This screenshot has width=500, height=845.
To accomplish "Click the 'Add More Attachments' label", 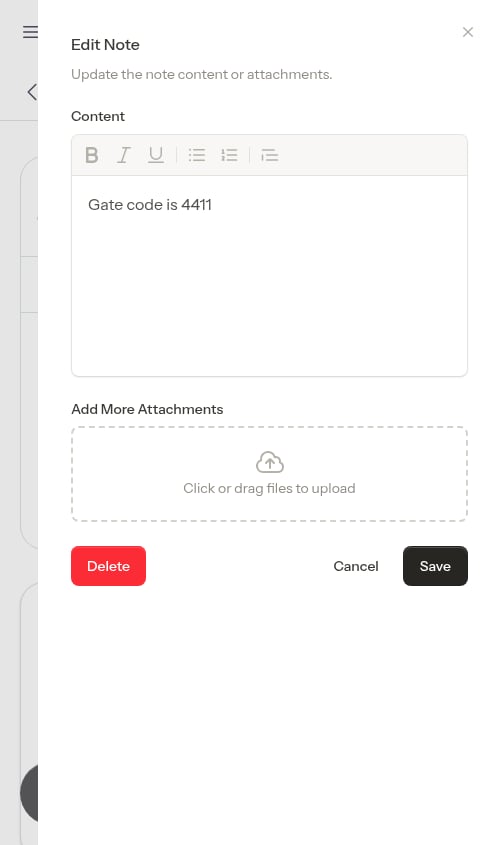I will 147,409.
